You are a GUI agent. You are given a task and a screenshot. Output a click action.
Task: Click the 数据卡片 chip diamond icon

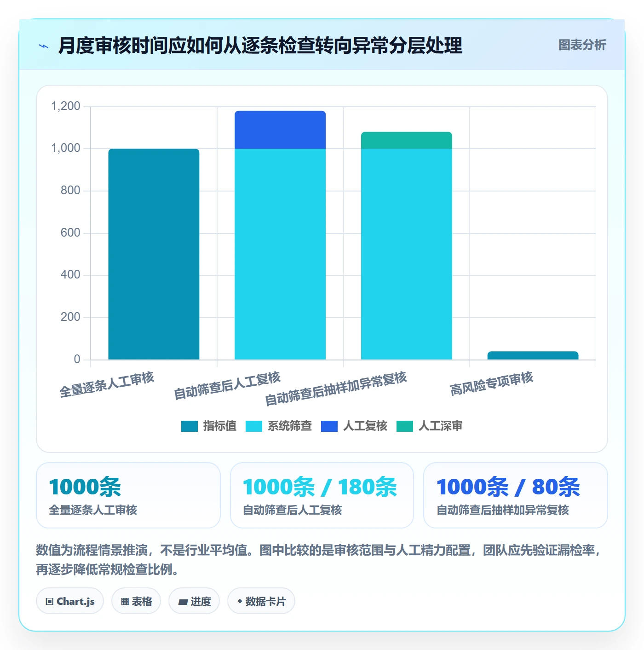pyautogui.click(x=240, y=601)
